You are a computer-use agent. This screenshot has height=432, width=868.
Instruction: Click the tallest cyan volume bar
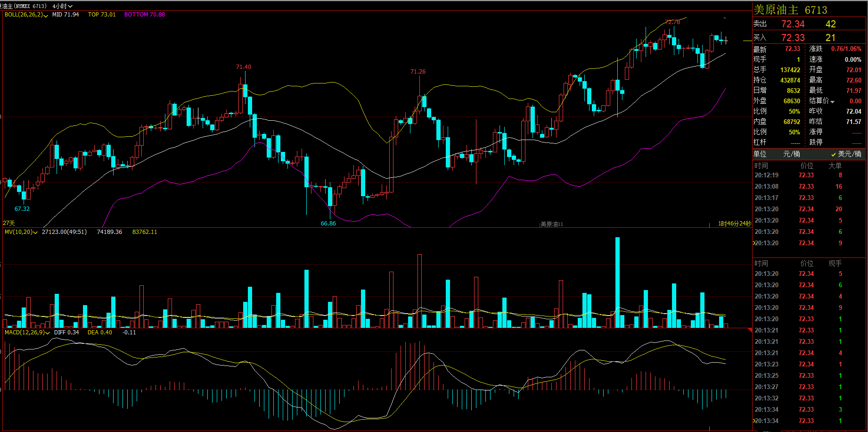(x=617, y=282)
